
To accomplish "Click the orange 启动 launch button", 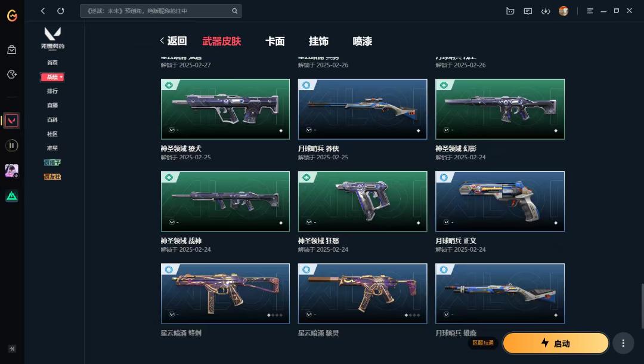I will click(555, 343).
